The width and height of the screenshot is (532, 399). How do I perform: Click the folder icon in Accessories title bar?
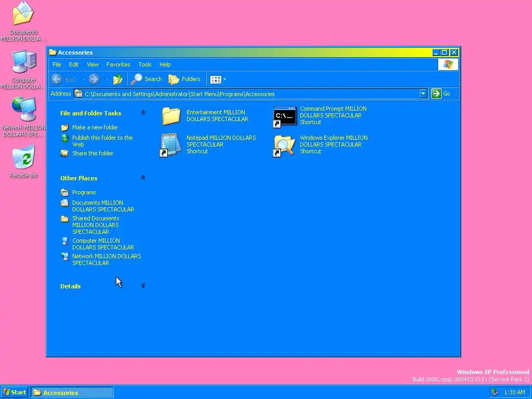point(52,52)
